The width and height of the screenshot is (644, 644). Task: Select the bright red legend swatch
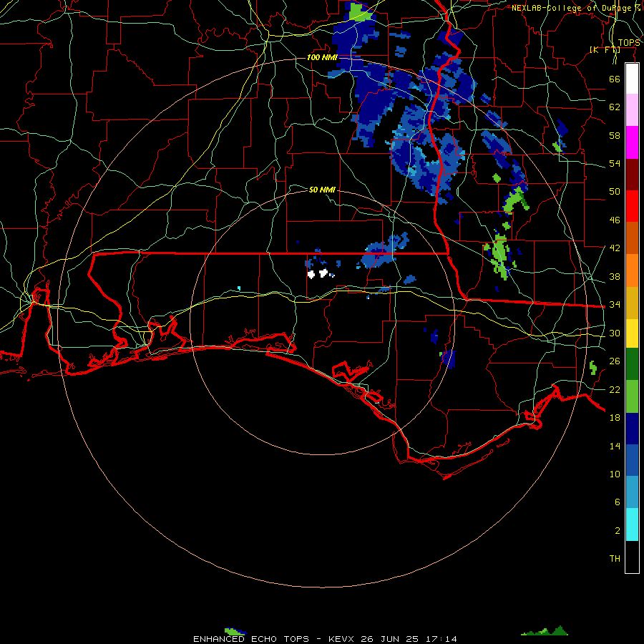[632, 206]
